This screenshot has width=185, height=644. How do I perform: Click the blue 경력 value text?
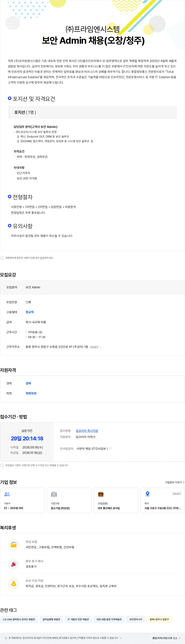pos(28,383)
